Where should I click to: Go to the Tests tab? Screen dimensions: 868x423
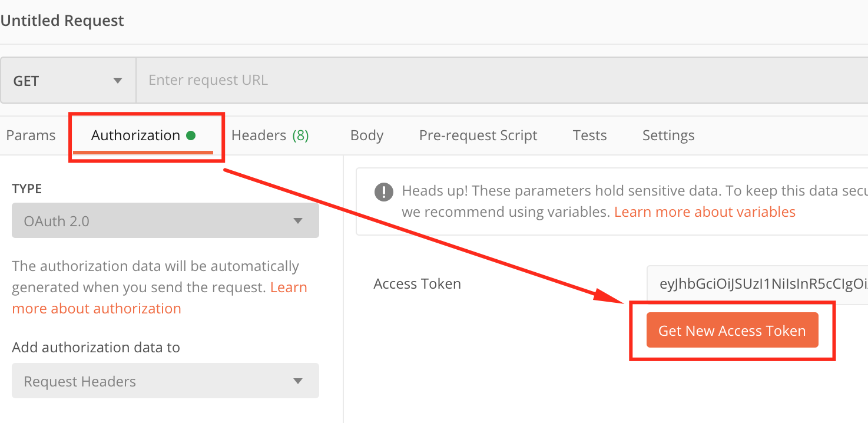(589, 136)
